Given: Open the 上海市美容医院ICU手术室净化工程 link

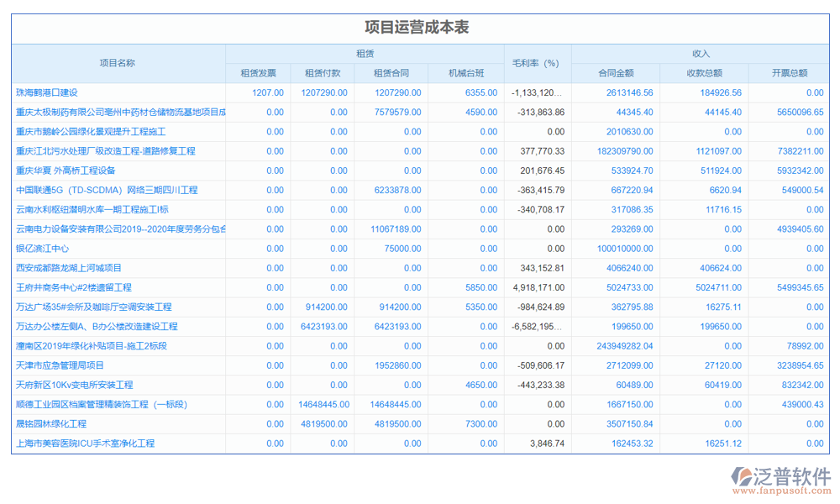Looking at the screenshot, I should click(x=86, y=444).
